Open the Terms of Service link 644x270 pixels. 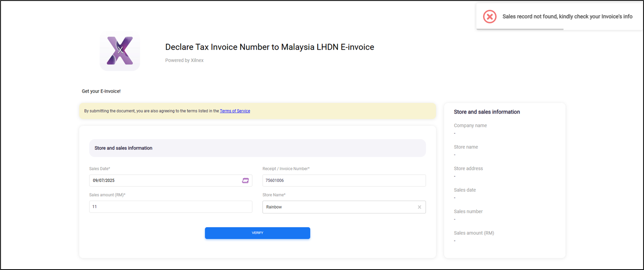point(235,111)
